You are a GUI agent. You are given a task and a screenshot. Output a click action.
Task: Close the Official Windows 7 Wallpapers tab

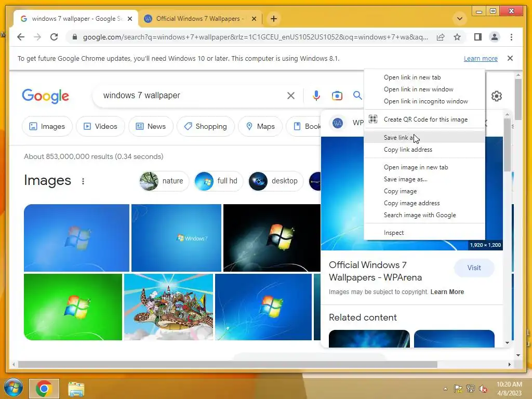click(x=254, y=19)
